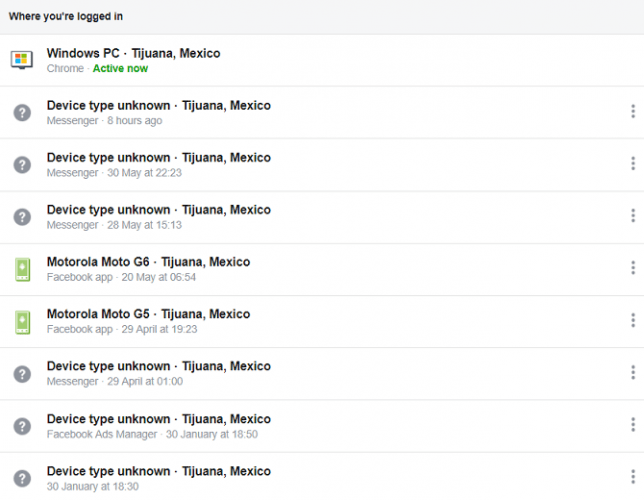Click the green phone icon for Motorola Moto G6

[x=22, y=268]
